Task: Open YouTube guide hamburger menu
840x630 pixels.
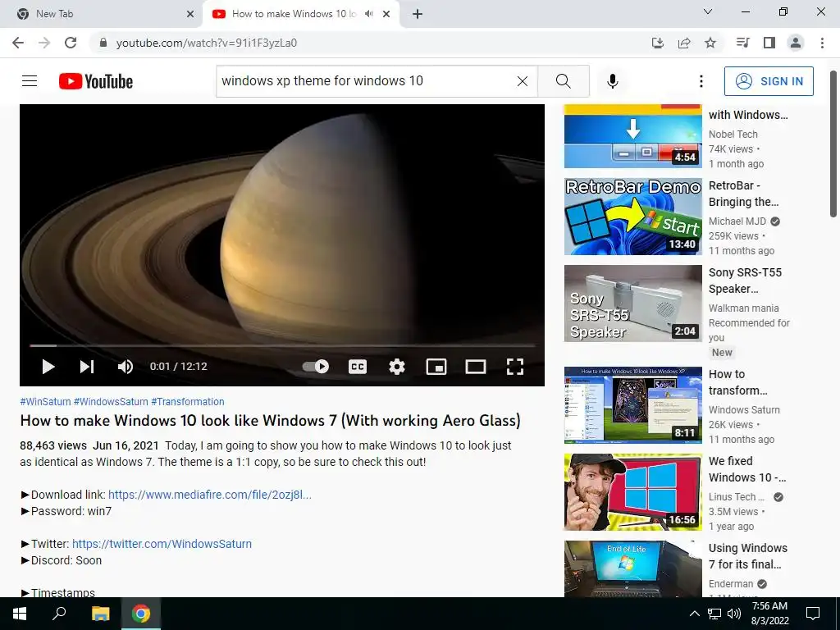Action: point(30,81)
